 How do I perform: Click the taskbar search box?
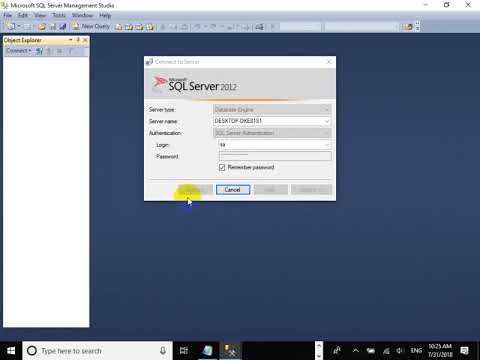click(x=97, y=351)
